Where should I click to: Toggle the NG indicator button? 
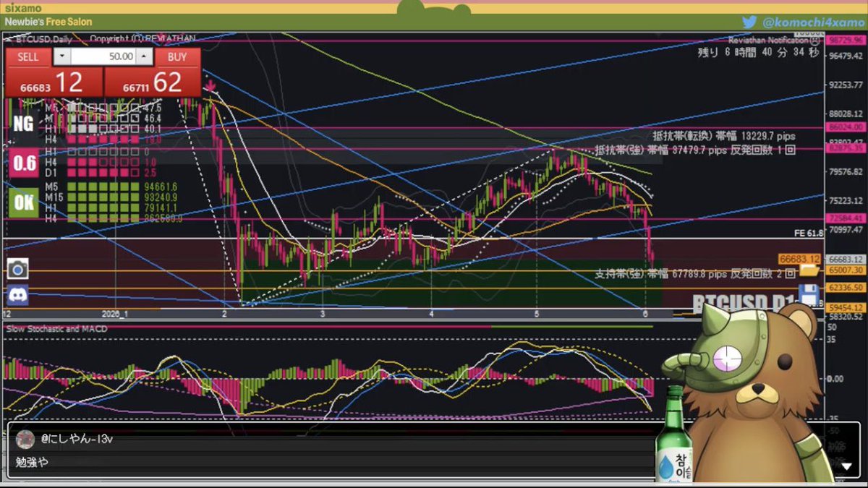point(24,124)
